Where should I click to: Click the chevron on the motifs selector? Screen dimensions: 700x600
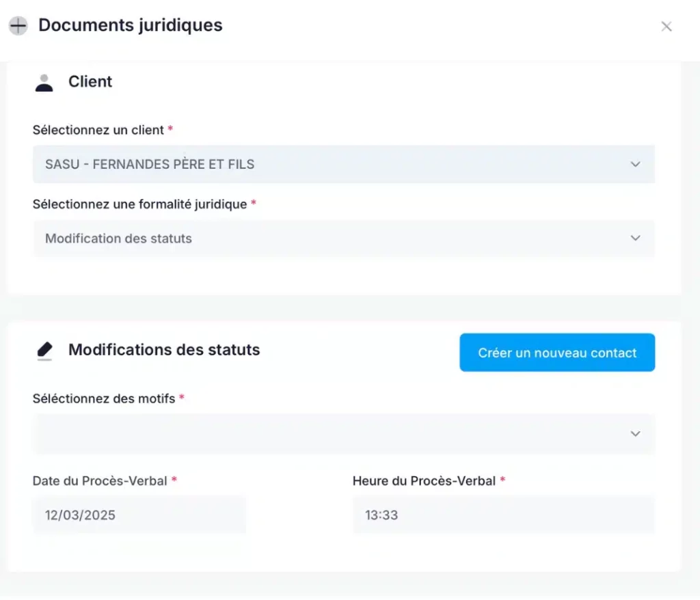(635, 433)
